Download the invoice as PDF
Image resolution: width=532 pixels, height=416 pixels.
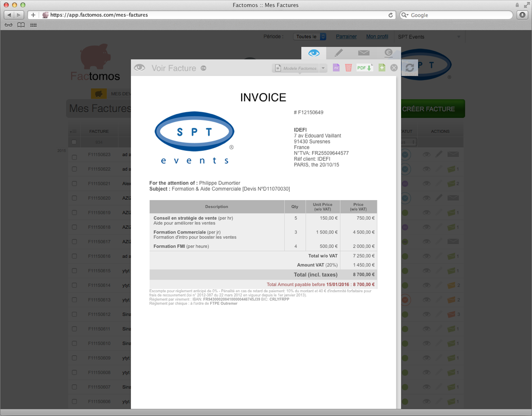pyautogui.click(x=365, y=68)
